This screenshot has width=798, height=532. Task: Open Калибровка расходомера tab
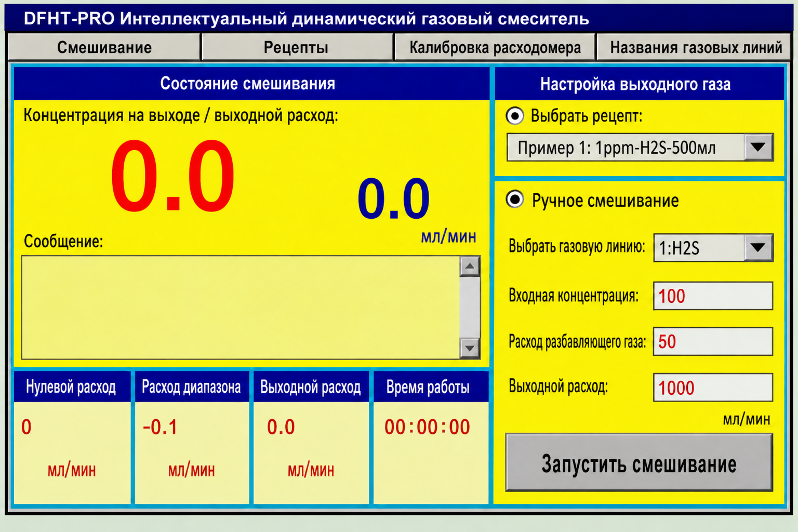pyautogui.click(x=495, y=47)
